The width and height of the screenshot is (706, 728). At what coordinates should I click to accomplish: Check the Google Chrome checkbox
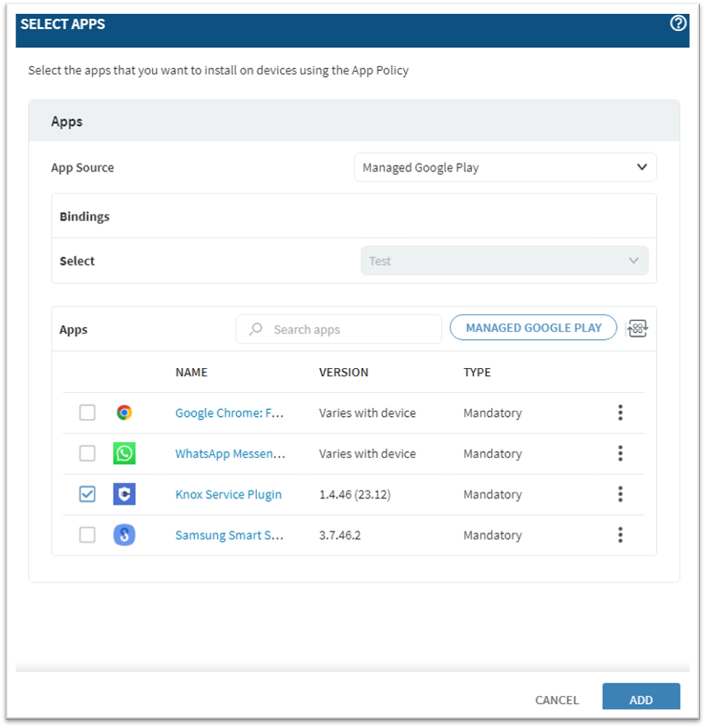[87, 413]
